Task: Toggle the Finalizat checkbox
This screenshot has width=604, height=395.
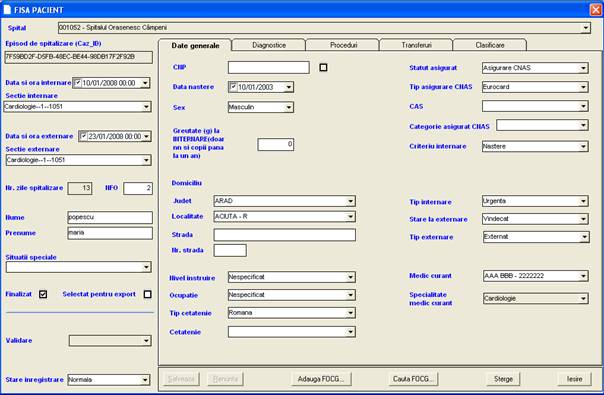Action: pyautogui.click(x=43, y=294)
